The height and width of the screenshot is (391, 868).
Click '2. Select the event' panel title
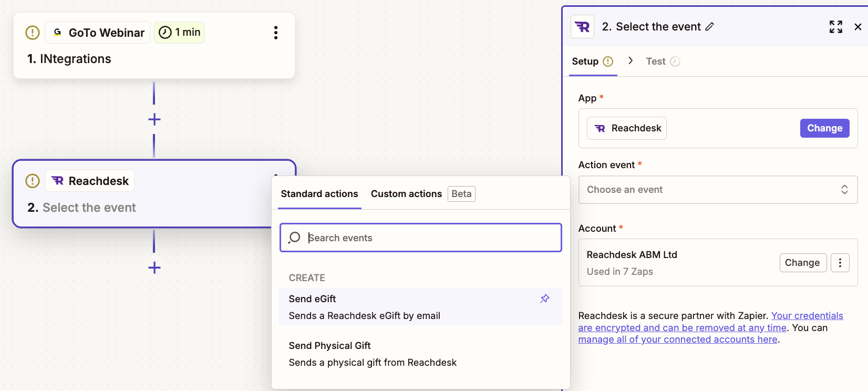tap(651, 27)
